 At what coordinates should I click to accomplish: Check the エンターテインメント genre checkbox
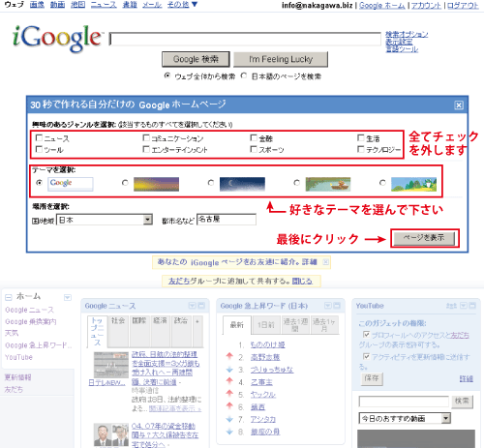tap(146, 149)
